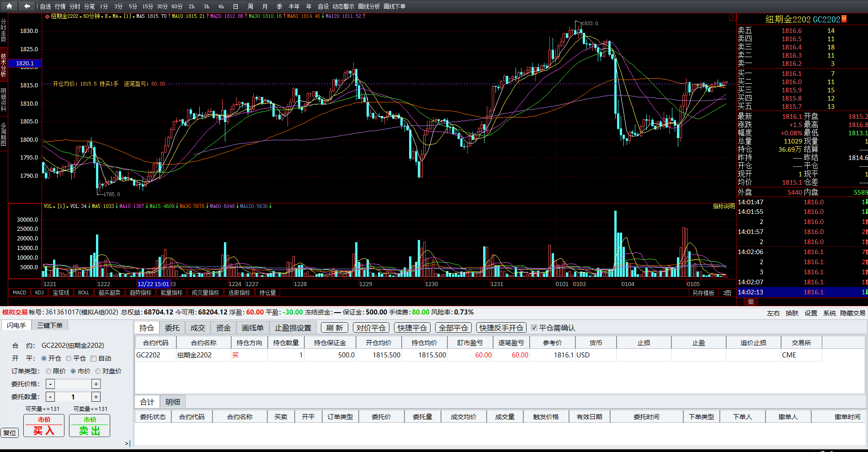
Task: Switch to the 委托 tab
Action: [x=172, y=328]
